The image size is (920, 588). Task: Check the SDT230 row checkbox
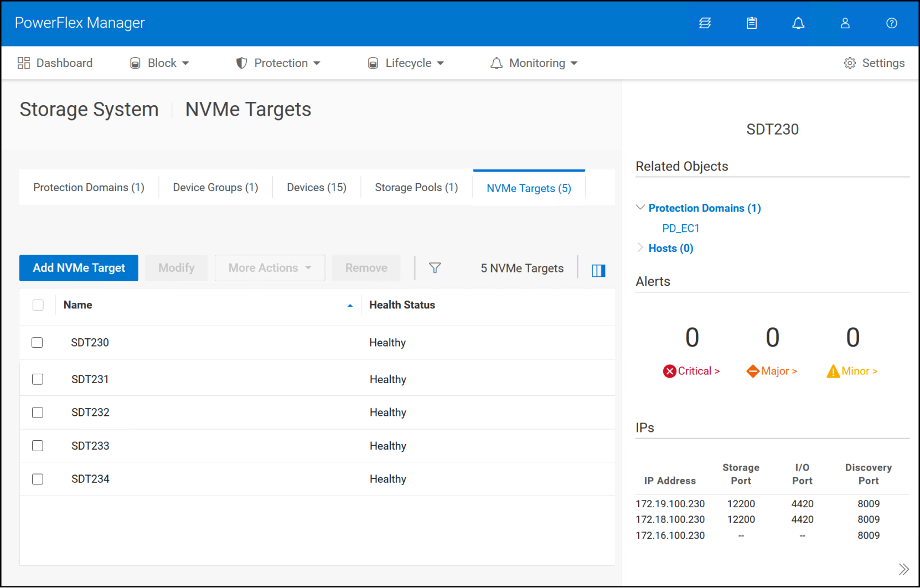37,343
